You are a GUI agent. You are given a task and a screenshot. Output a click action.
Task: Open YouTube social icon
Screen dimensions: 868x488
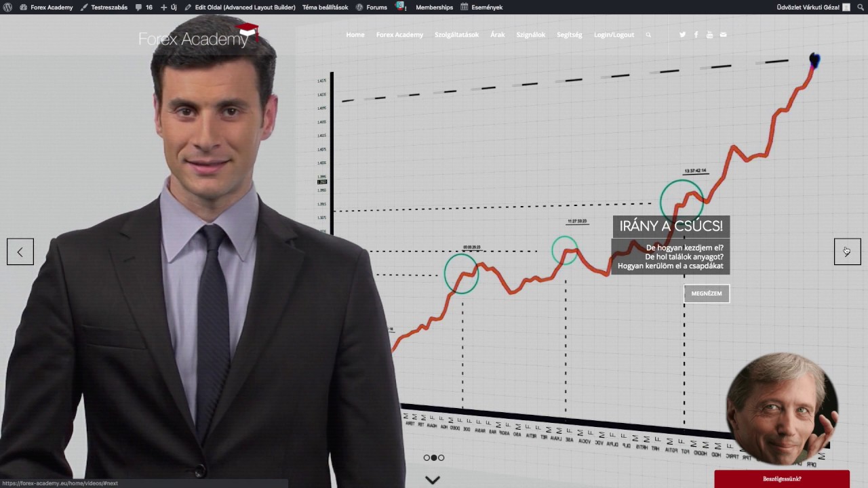coord(709,35)
